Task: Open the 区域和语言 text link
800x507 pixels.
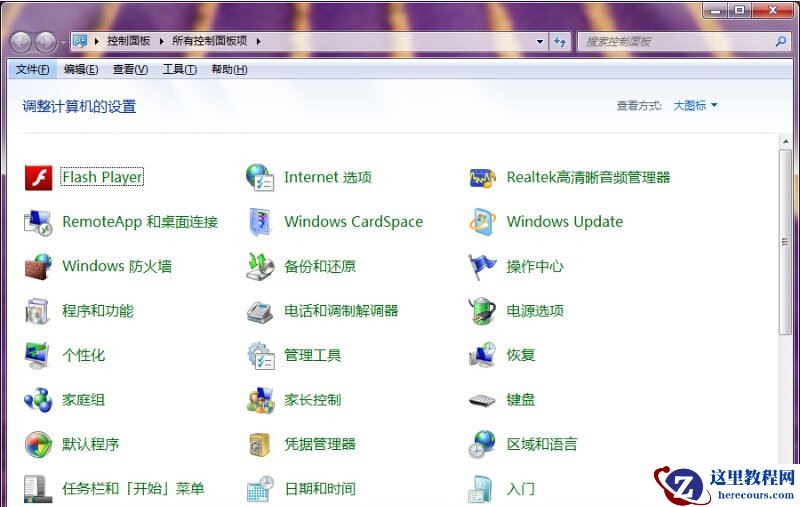Action: 542,444
